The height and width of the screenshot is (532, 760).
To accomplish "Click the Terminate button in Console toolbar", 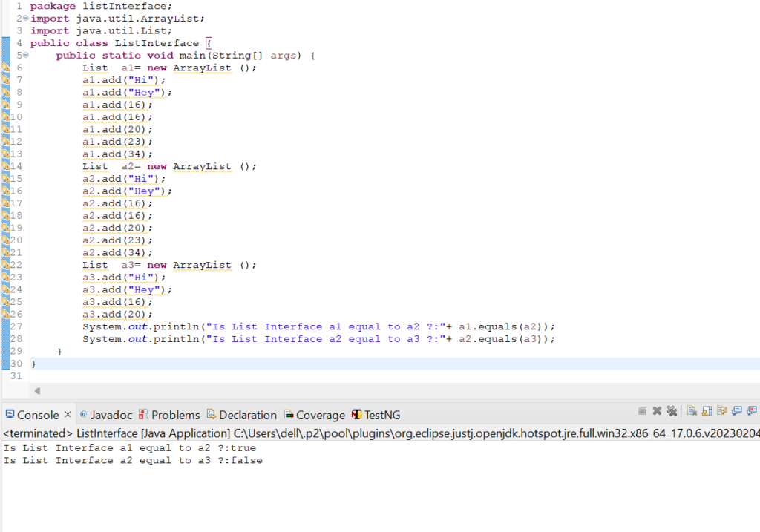I will [x=642, y=411].
